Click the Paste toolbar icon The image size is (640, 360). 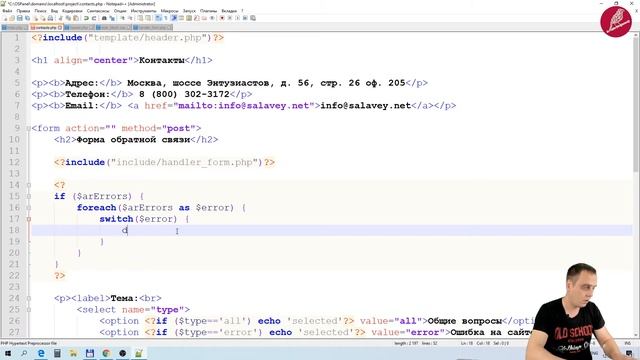(76, 18)
